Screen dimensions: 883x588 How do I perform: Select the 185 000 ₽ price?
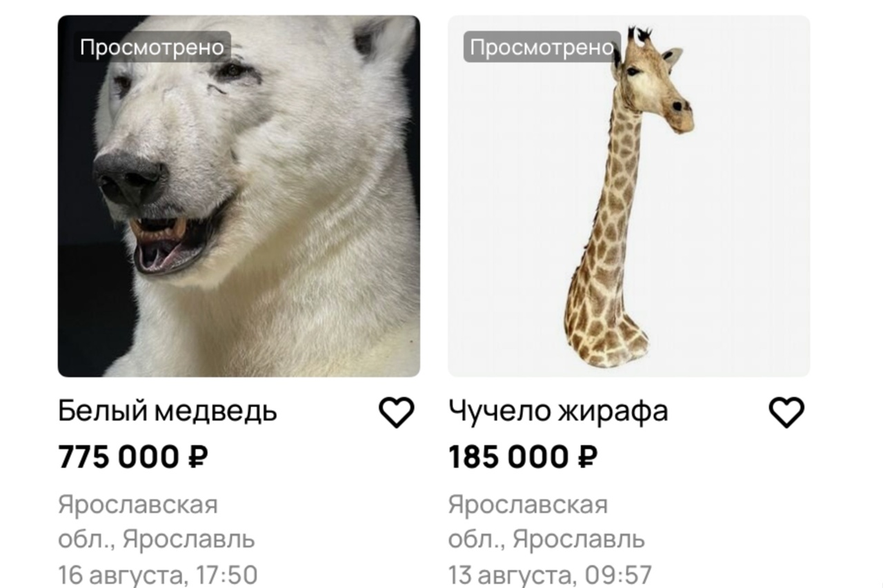(x=523, y=457)
